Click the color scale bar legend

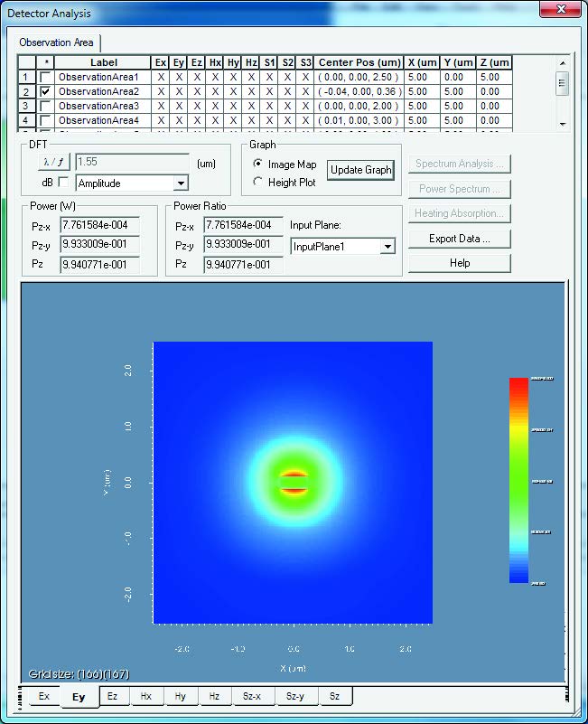518,480
